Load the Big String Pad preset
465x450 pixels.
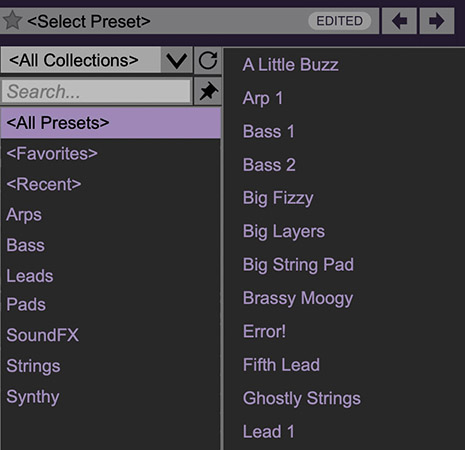click(x=298, y=265)
